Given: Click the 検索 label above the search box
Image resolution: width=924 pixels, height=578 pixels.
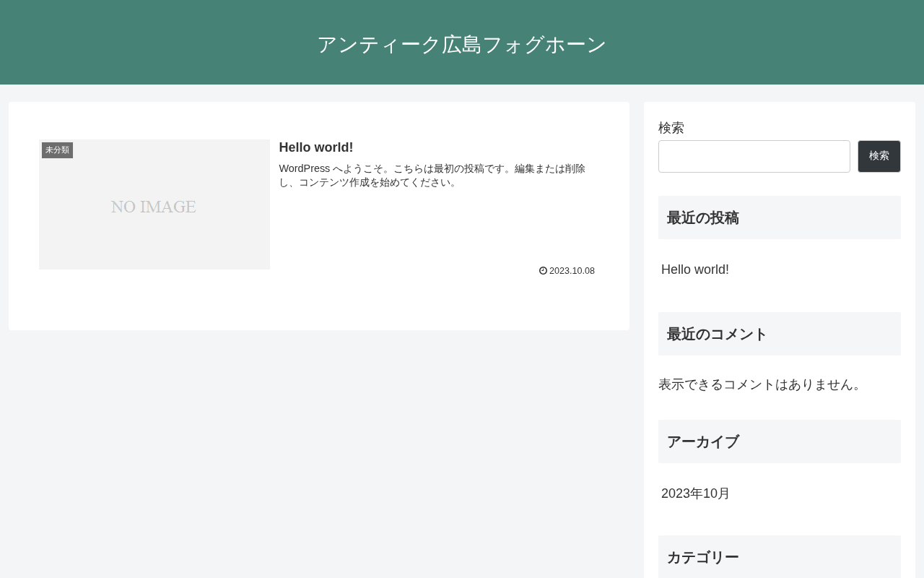Looking at the screenshot, I should tap(671, 128).
